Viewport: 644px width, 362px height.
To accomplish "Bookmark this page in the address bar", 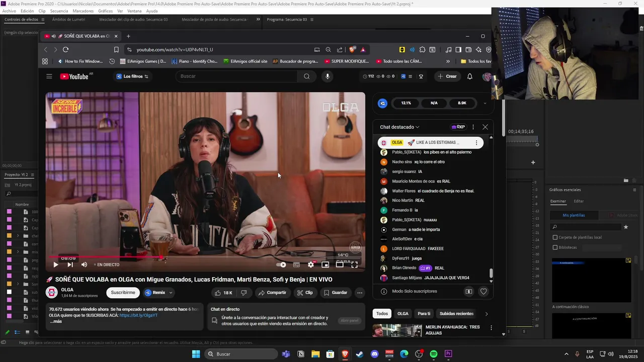I will point(116,49).
